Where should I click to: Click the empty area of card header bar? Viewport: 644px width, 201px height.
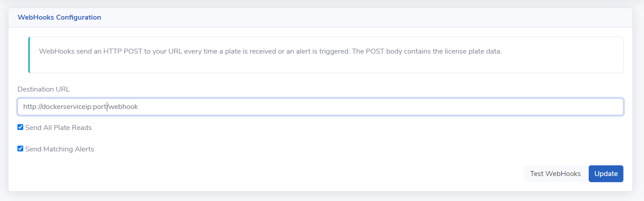point(357,17)
